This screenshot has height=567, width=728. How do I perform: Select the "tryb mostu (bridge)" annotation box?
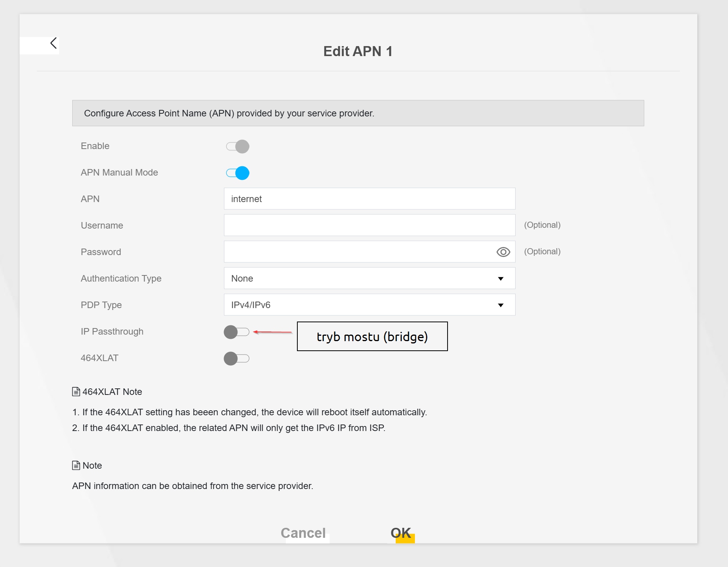click(x=372, y=337)
